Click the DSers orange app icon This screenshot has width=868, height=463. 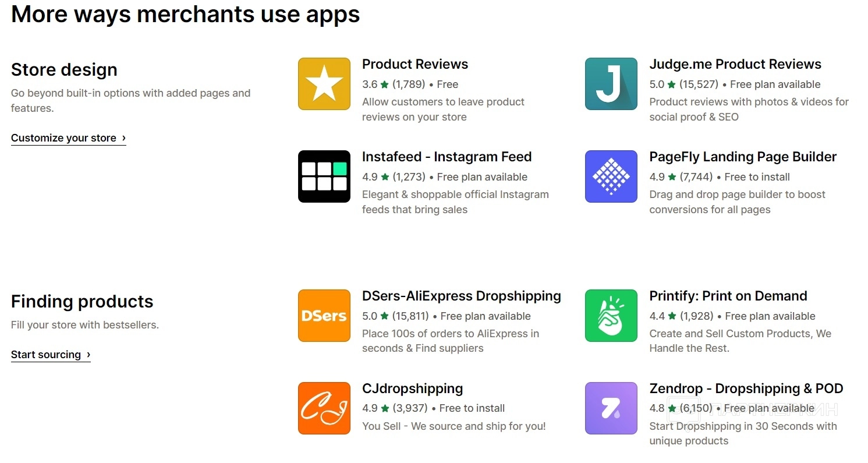point(324,316)
